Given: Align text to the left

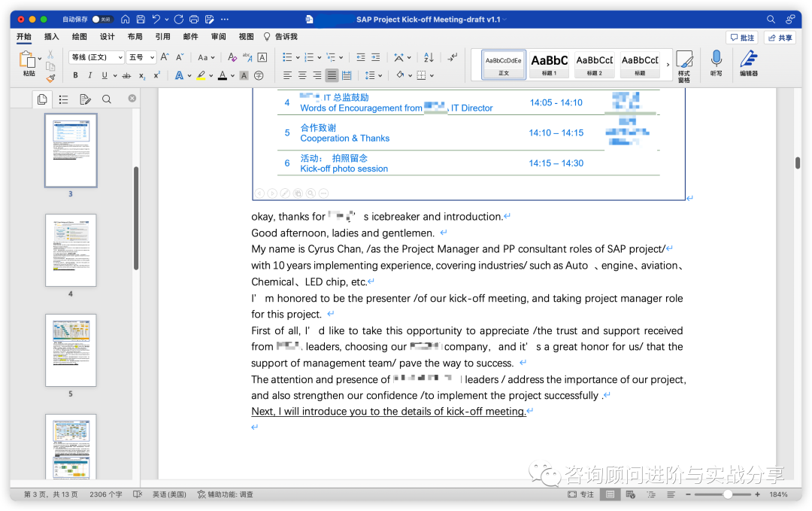Looking at the screenshot, I should pyautogui.click(x=287, y=76).
